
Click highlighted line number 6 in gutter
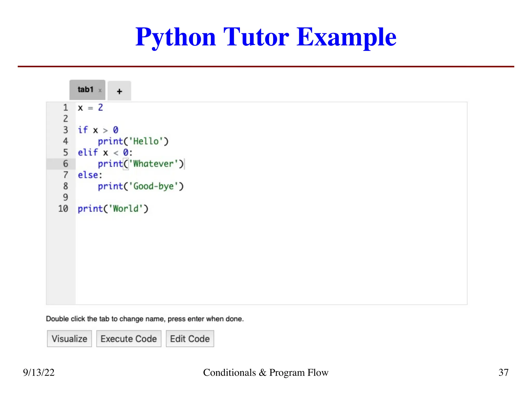coord(65,164)
